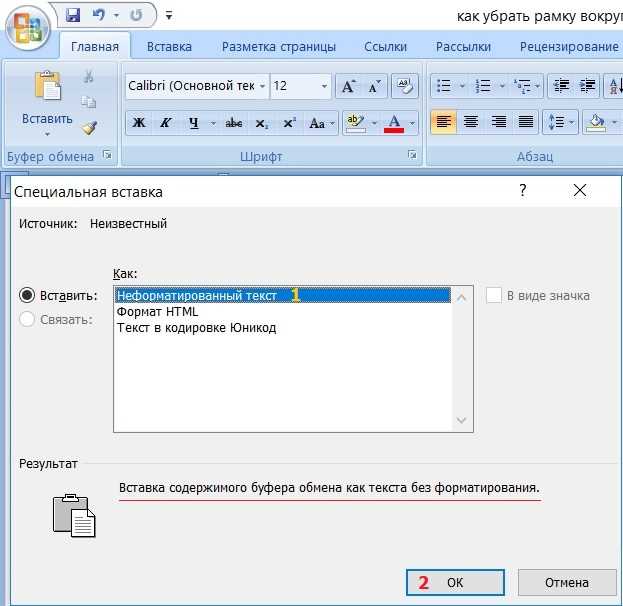623x606 pixels.
Task: Decrease paragraph indent
Action: 561,86
